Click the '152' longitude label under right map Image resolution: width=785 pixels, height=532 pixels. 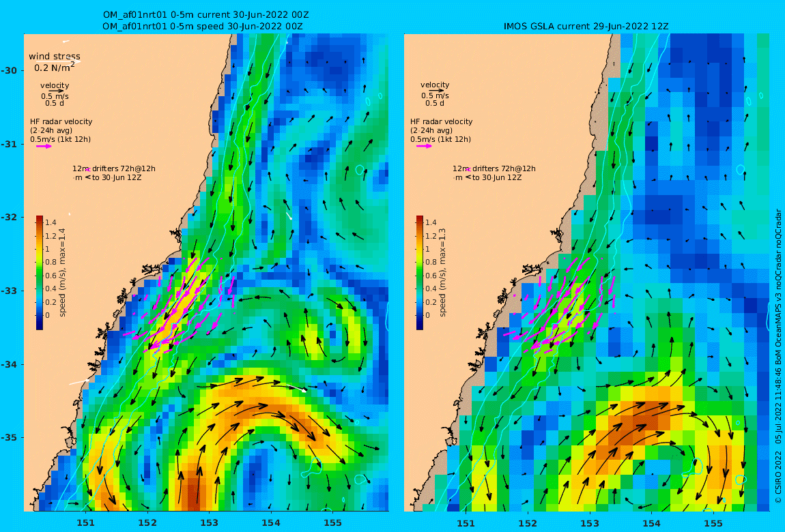coord(528,523)
